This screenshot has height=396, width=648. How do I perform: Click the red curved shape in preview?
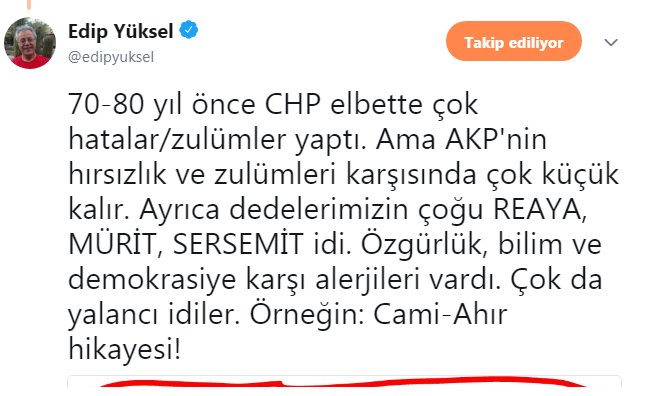(343, 382)
